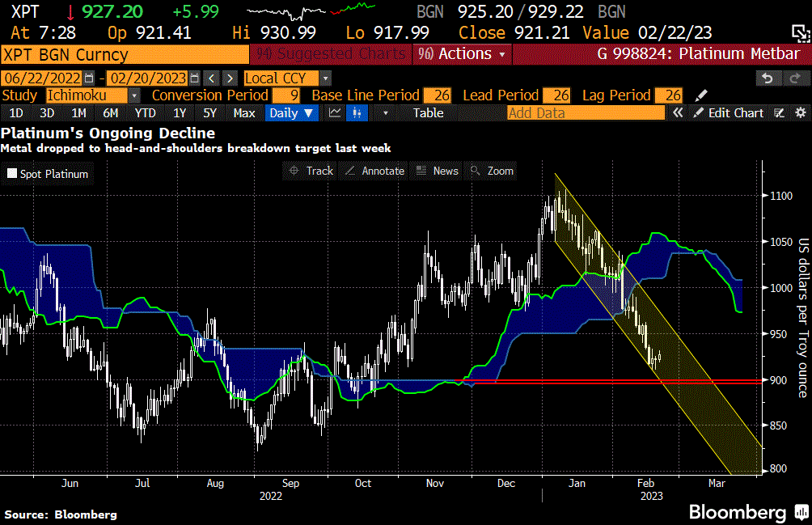Open the start date calendar picker

coord(89,78)
